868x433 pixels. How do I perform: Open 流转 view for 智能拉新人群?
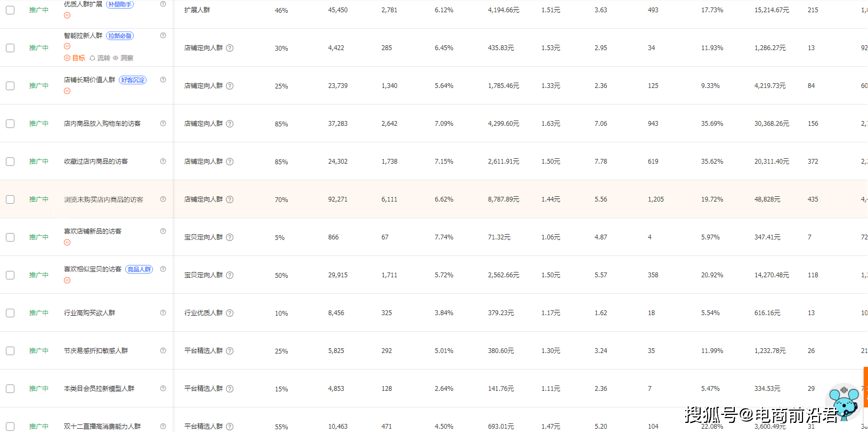pyautogui.click(x=100, y=58)
